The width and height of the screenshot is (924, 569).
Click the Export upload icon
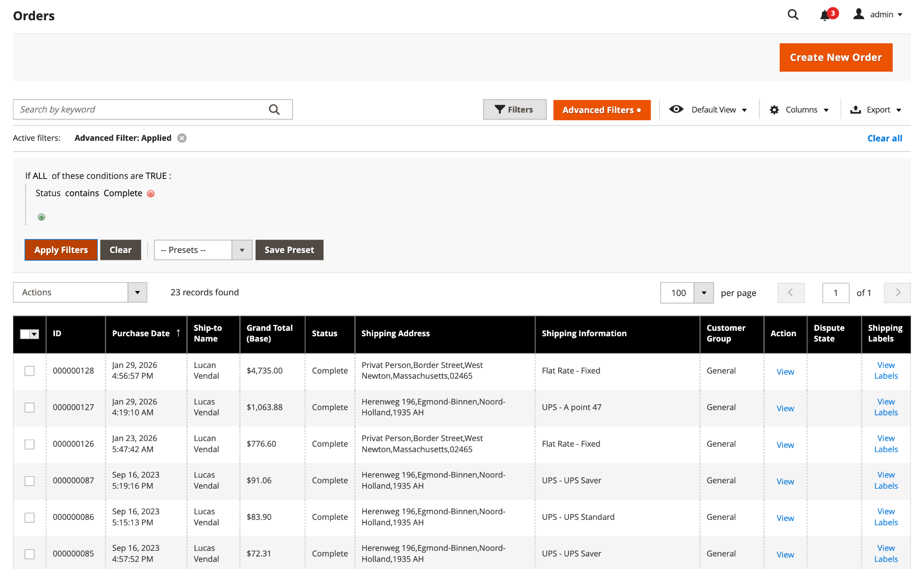[855, 110]
